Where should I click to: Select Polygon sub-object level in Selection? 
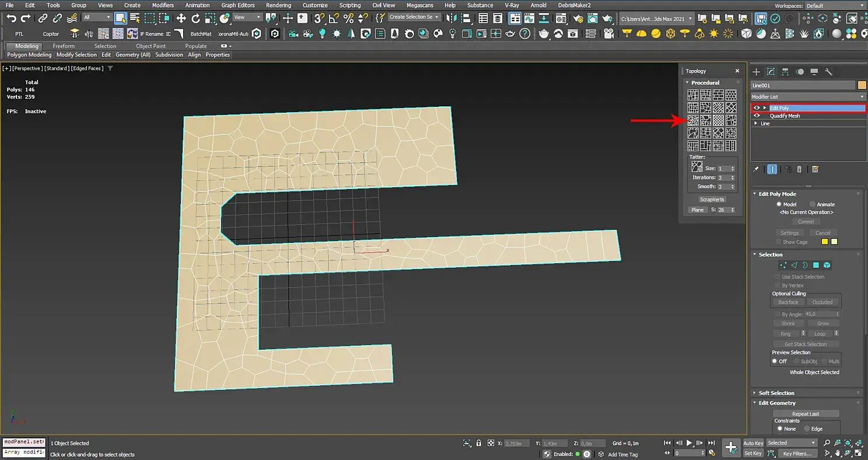(816, 265)
